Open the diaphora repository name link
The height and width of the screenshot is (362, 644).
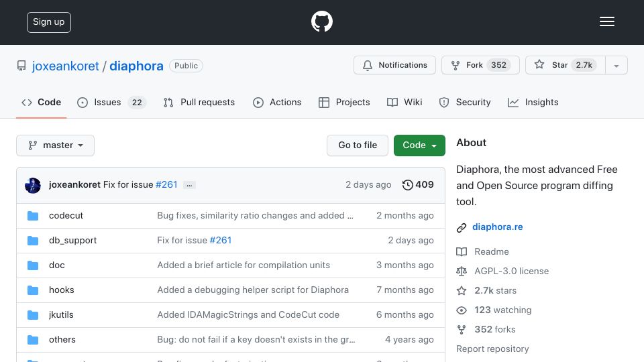coord(136,66)
